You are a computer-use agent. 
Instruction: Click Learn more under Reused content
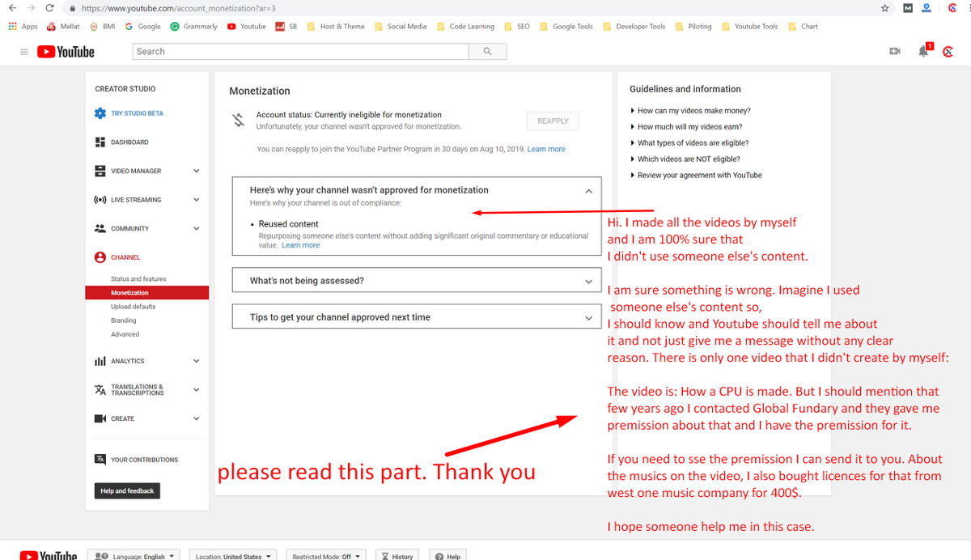[x=300, y=245]
